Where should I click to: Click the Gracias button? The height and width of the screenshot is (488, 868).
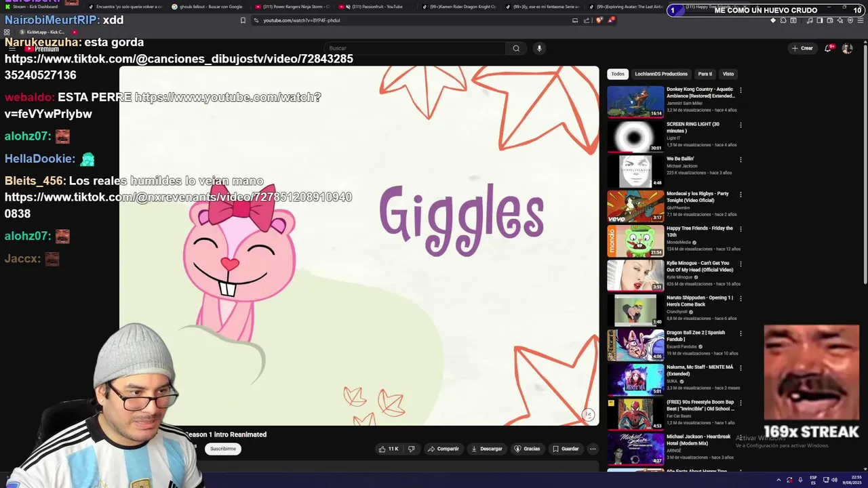pyautogui.click(x=527, y=449)
